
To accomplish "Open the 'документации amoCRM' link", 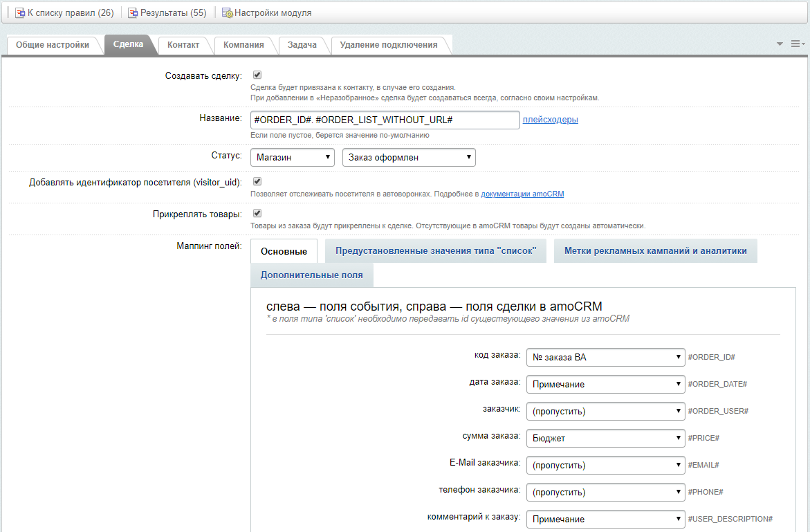I will (524, 193).
